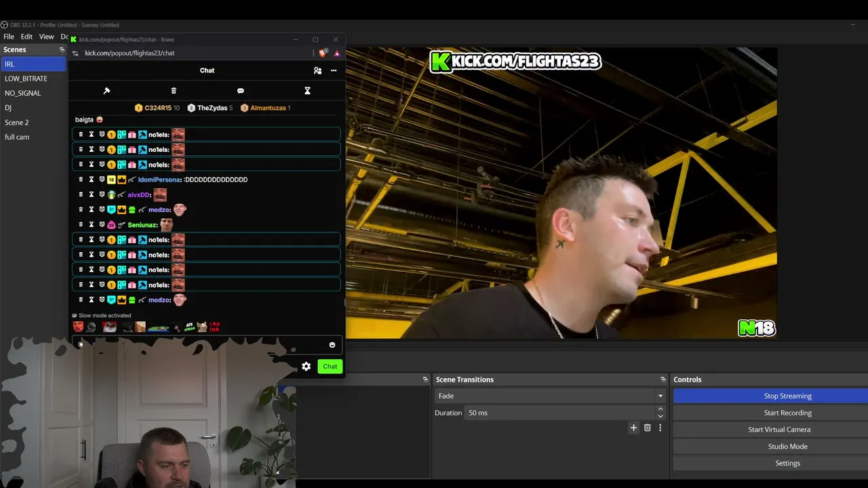Open aivxDD's username in chat
Viewport: 868px width, 488px height.
point(138,195)
